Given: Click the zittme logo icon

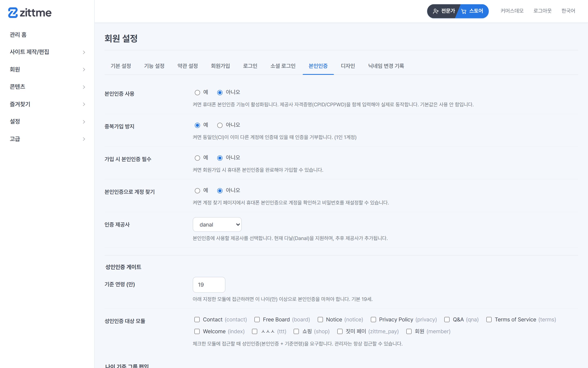Looking at the screenshot, I should pyautogui.click(x=13, y=13).
